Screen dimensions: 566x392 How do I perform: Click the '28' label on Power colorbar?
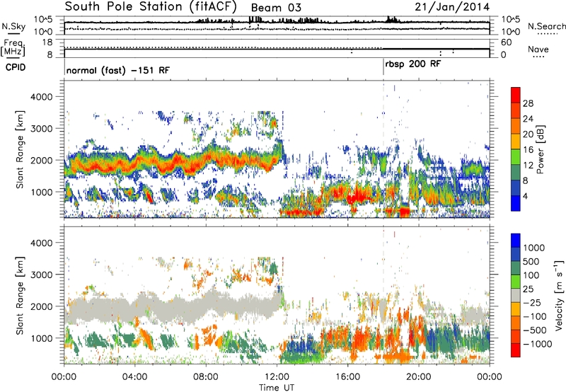(x=528, y=103)
